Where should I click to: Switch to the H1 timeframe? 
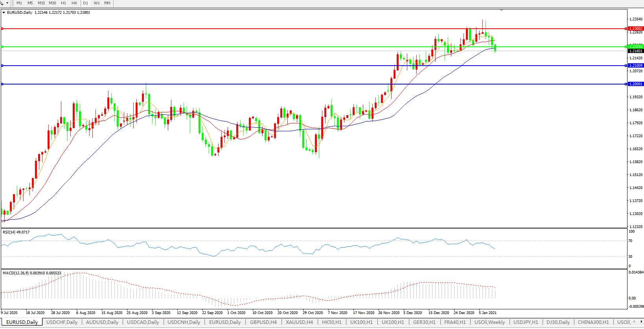(64, 3)
